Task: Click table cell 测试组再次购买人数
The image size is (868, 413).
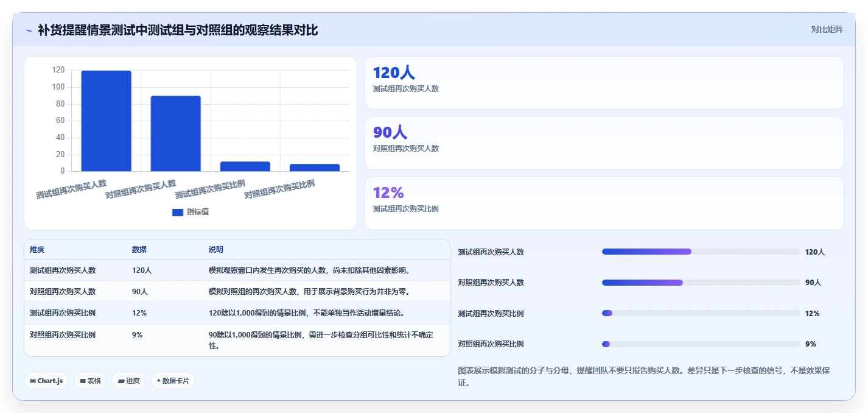Action: [63, 270]
